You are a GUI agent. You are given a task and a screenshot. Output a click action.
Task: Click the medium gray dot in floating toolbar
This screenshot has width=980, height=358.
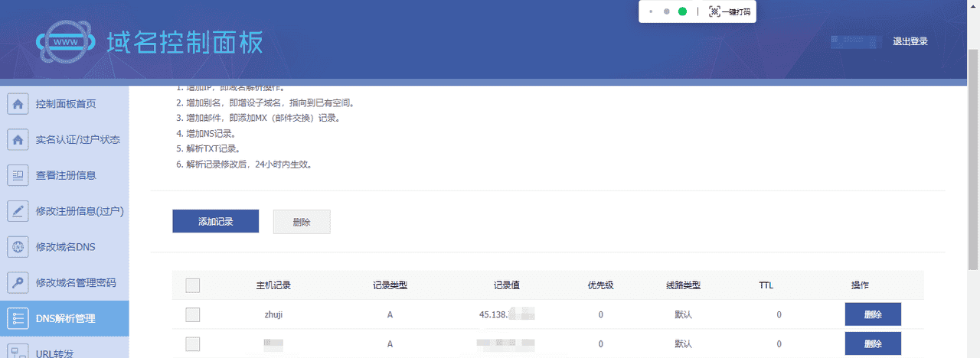click(x=666, y=11)
